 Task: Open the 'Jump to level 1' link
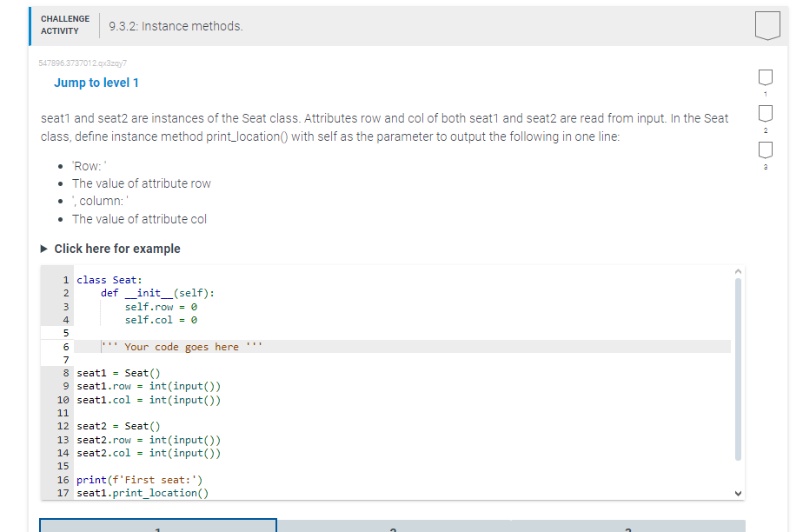pos(96,82)
